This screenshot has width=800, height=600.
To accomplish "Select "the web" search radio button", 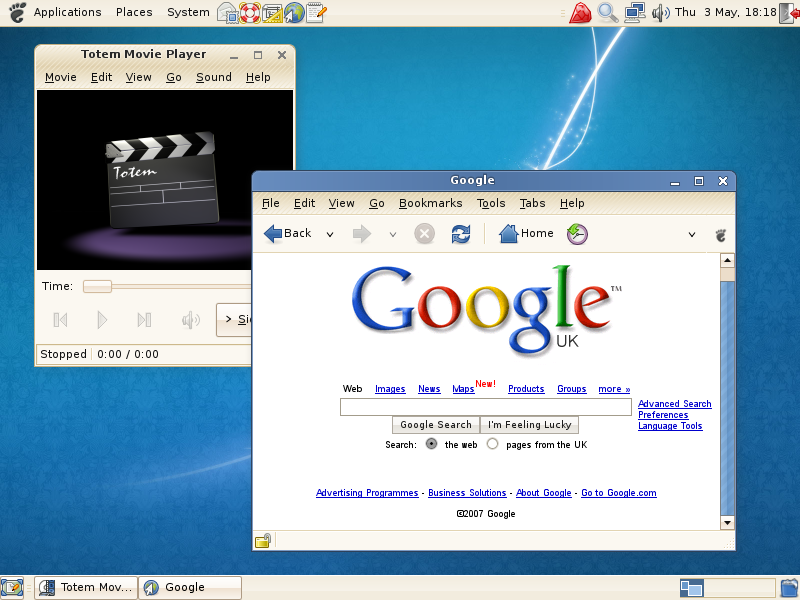I will pyautogui.click(x=432, y=444).
